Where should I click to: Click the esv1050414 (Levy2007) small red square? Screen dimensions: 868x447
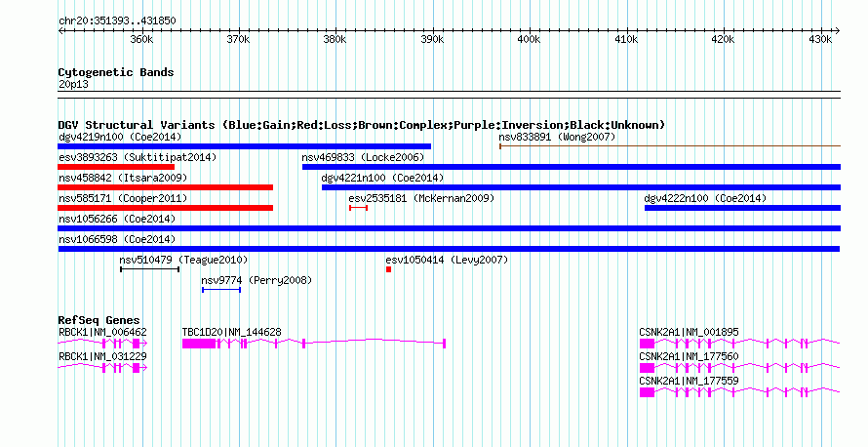pyautogui.click(x=388, y=269)
